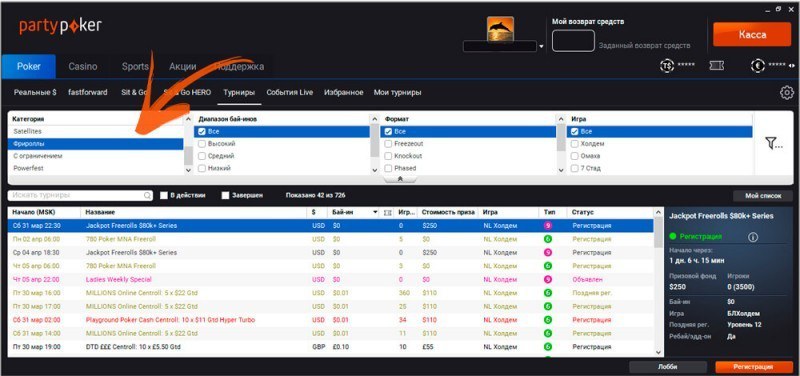The width and height of the screenshot is (800, 376).
Task: Open the Мои турниры tab
Action: (x=397, y=93)
